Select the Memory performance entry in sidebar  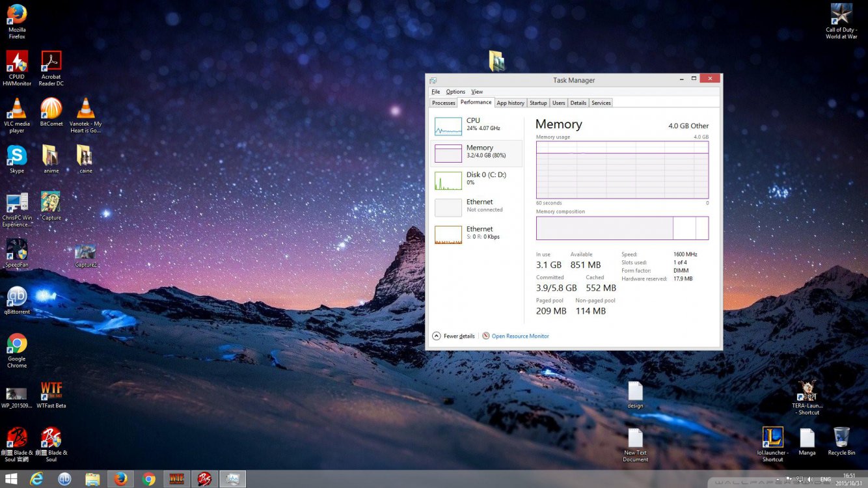coord(476,154)
